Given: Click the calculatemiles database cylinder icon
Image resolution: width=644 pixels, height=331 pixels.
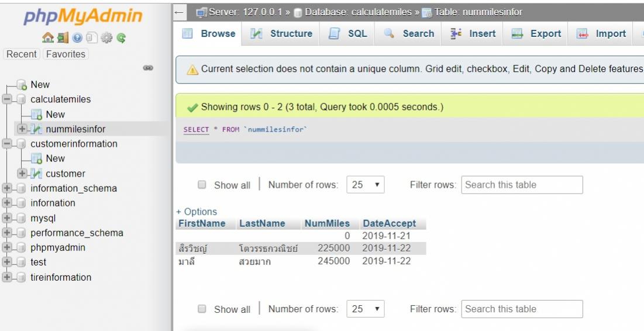Looking at the screenshot, I should 22,99.
